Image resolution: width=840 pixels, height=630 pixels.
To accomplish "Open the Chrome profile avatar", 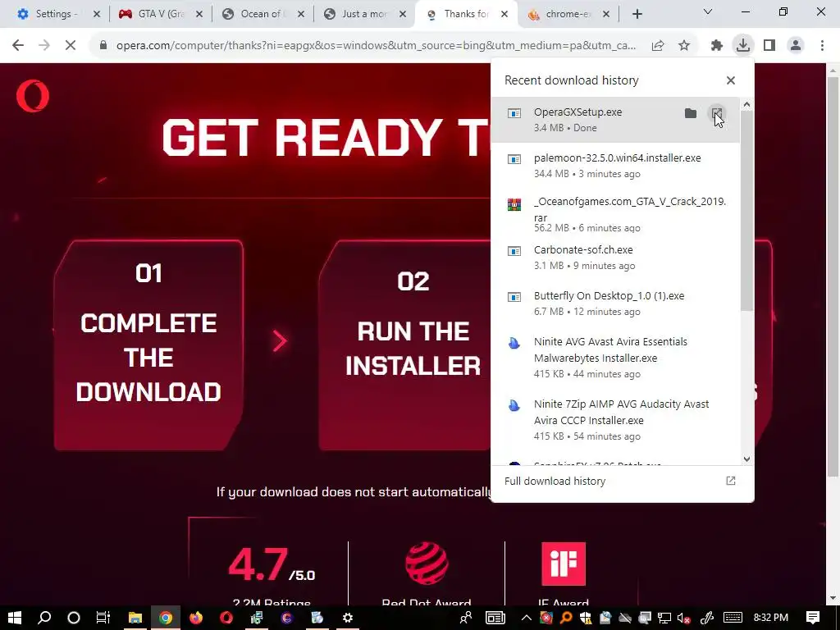I will tap(796, 46).
